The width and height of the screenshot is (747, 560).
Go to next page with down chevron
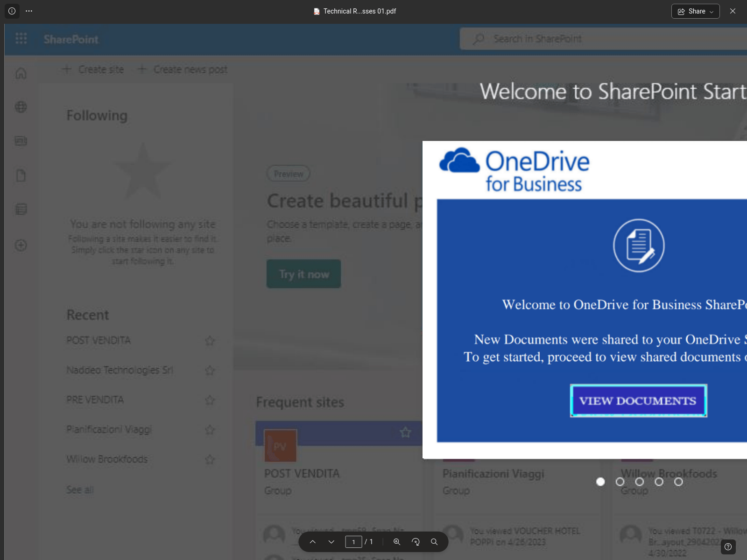pyautogui.click(x=331, y=542)
